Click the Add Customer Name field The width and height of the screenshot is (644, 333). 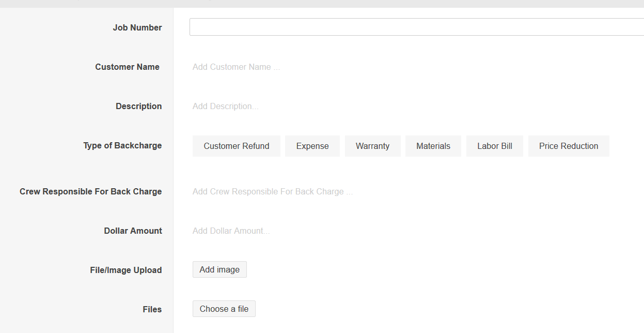(236, 67)
